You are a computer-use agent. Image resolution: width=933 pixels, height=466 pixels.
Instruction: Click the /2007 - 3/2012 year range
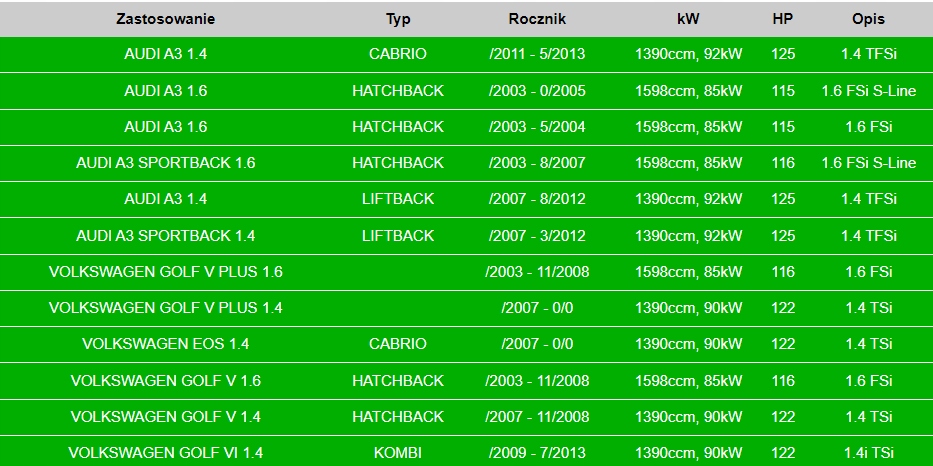coord(537,236)
